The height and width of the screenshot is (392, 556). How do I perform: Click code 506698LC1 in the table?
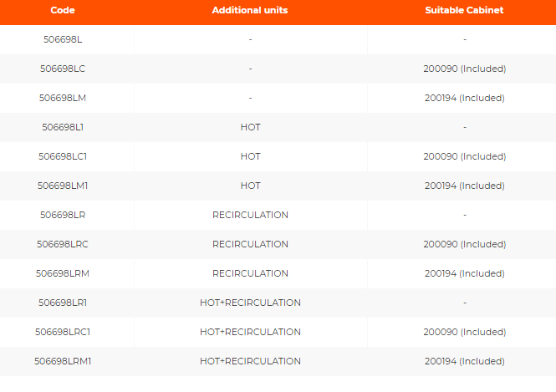(x=62, y=156)
